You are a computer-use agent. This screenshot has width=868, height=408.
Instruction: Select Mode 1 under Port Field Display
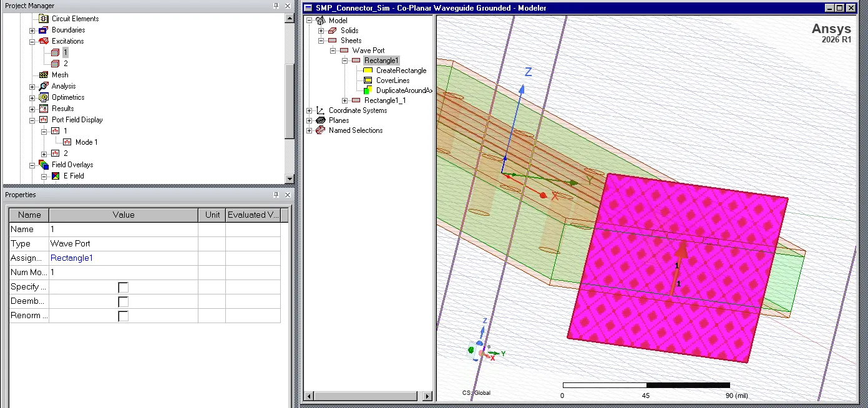point(87,142)
